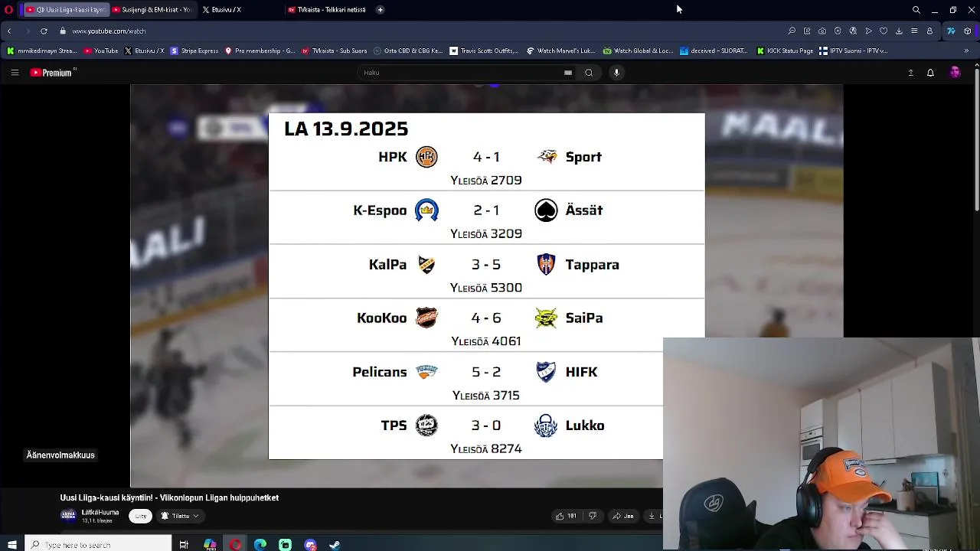Open the Copilot colorful taskbar icon
This screenshot has height=551, width=980.
pos(210,545)
